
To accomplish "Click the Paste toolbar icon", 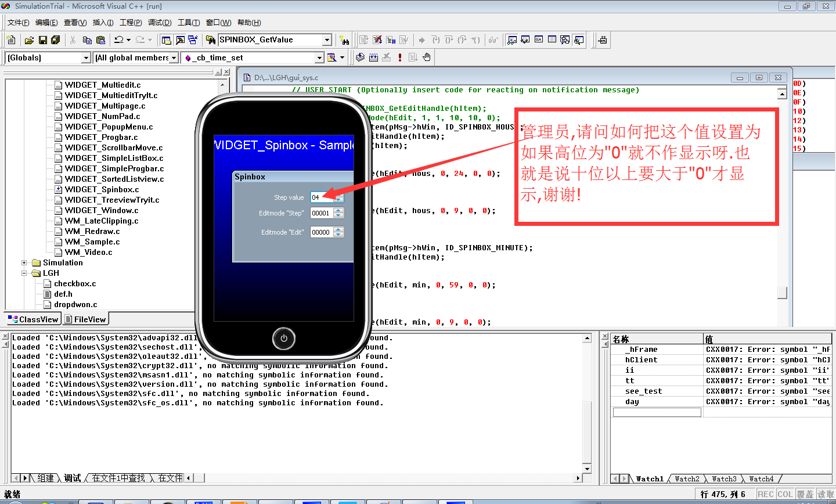I will 100,40.
